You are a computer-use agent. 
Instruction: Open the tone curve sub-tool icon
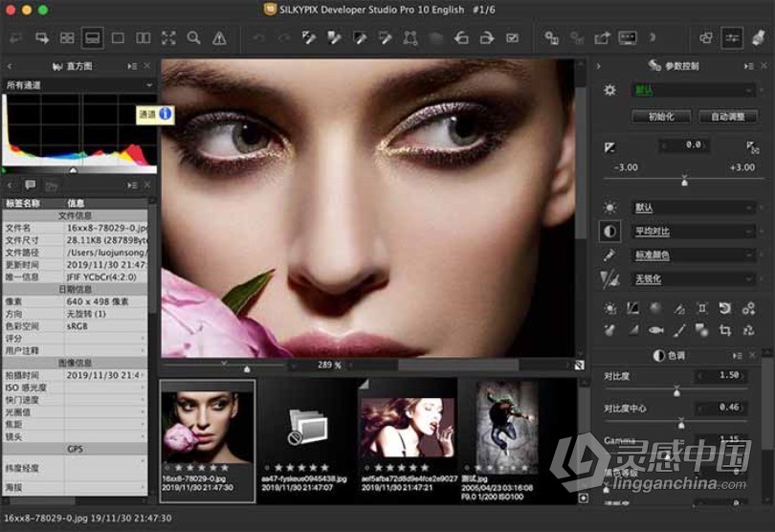point(632,308)
